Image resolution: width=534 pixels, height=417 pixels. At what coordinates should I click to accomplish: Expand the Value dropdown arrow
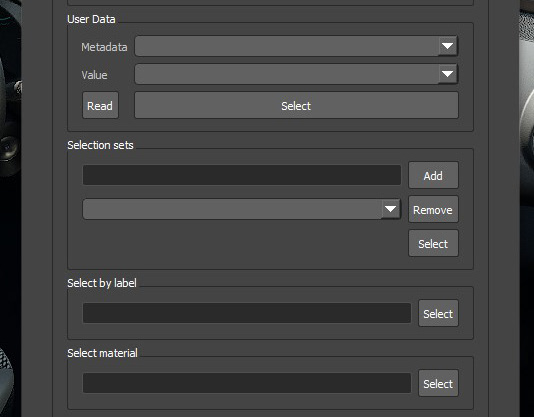tap(447, 74)
